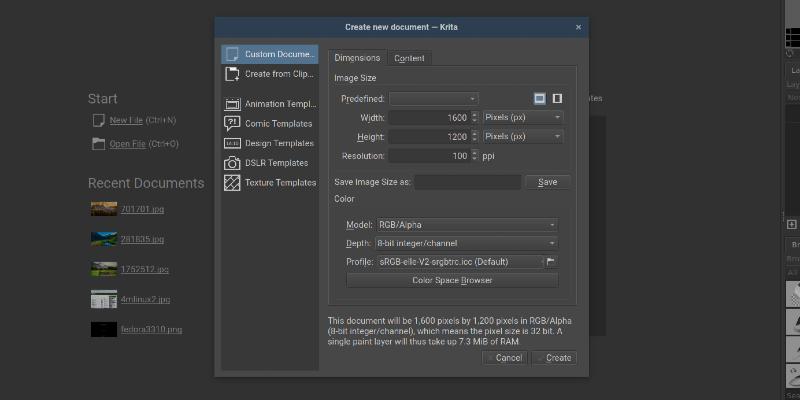Open the color Depth dropdown

pos(465,243)
